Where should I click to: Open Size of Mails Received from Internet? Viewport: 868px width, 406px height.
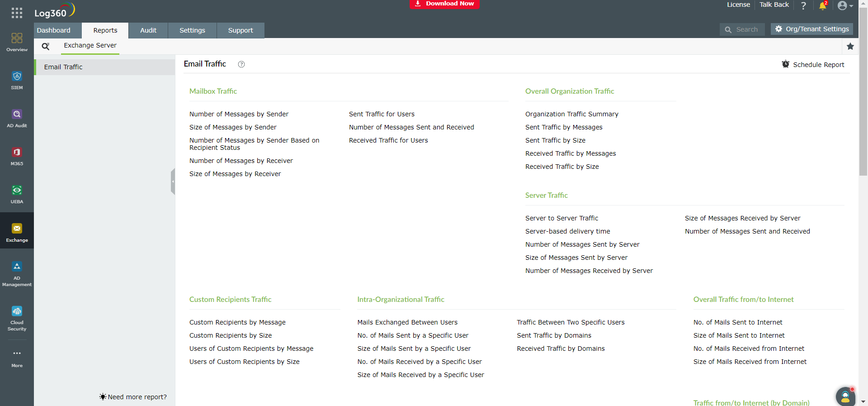(750, 362)
